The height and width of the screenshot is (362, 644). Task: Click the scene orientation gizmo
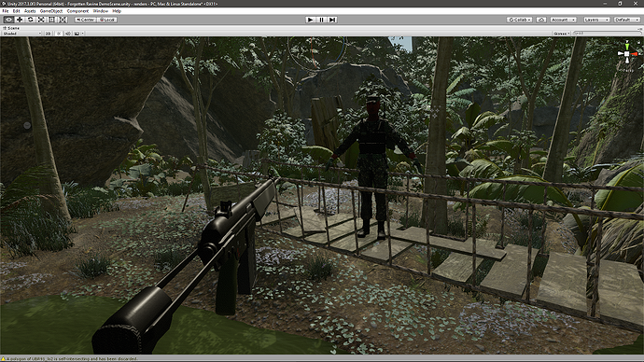click(x=627, y=54)
